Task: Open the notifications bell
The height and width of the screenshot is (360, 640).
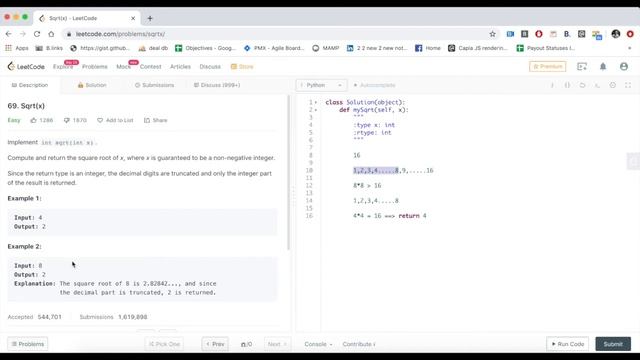Action: coord(603,67)
